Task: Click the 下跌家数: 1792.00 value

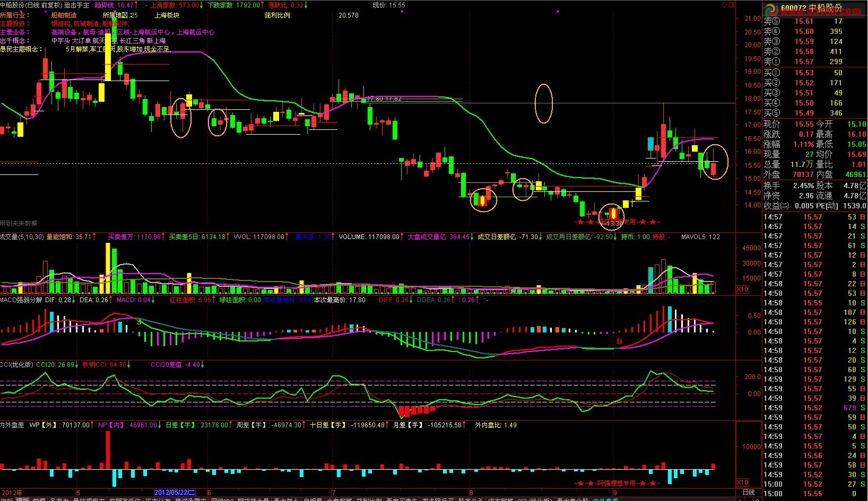Action: click(x=236, y=5)
